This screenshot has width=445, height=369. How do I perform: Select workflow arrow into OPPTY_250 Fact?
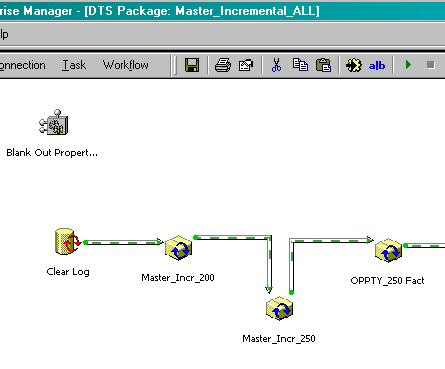click(330, 240)
